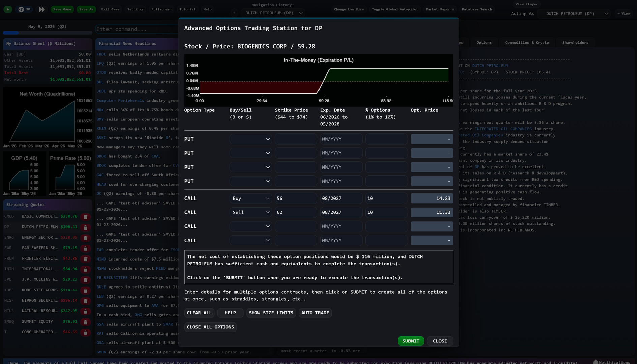
Task: Click CLEAR ALL to reset option entries
Action: point(199,313)
